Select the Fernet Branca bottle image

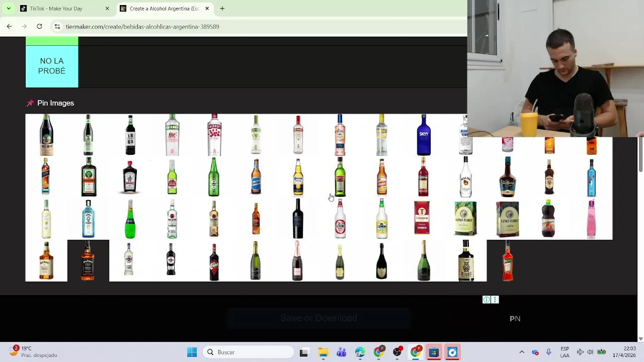click(x=46, y=135)
